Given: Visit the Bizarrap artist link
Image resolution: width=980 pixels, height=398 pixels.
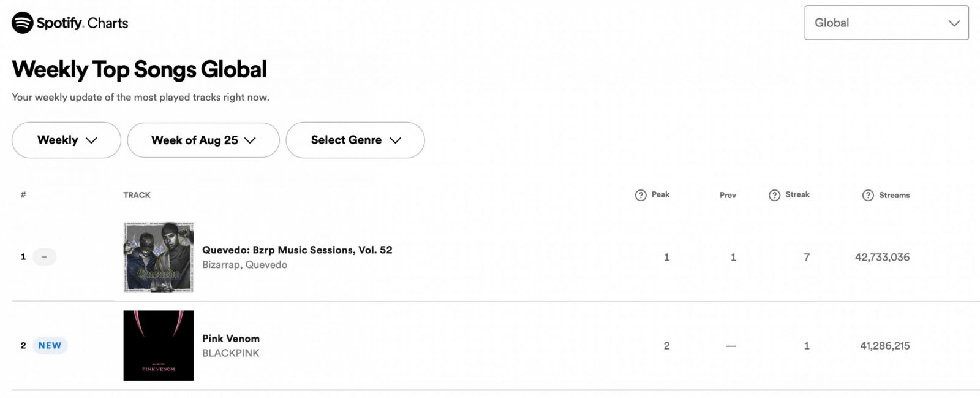Looking at the screenshot, I should point(221,265).
